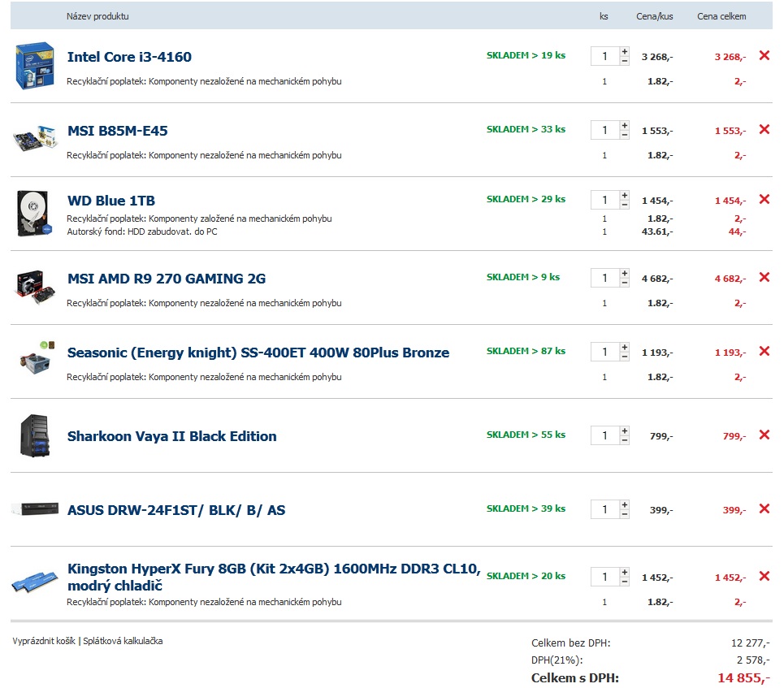Click the ASUS DVD drive thumbnail
Screen dimensions: 784x688
(35, 508)
